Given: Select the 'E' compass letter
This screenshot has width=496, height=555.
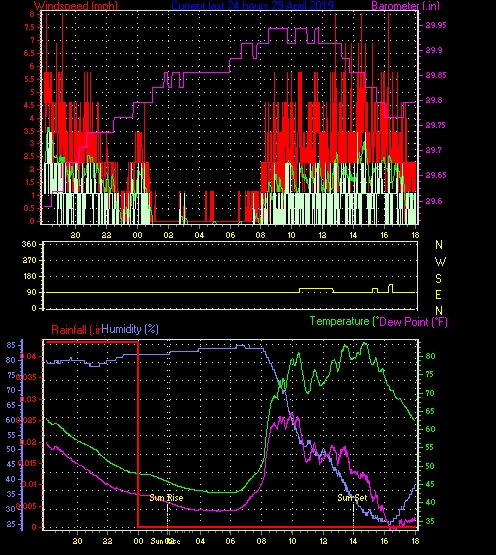Looking at the screenshot, I should point(438,295).
